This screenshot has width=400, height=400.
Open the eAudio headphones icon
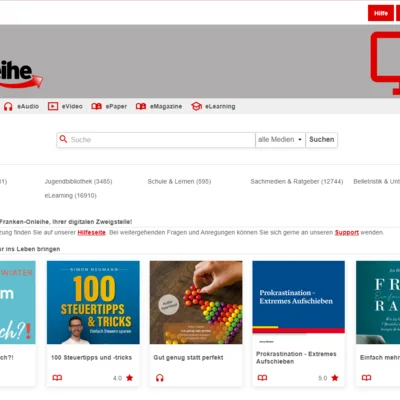[8, 106]
